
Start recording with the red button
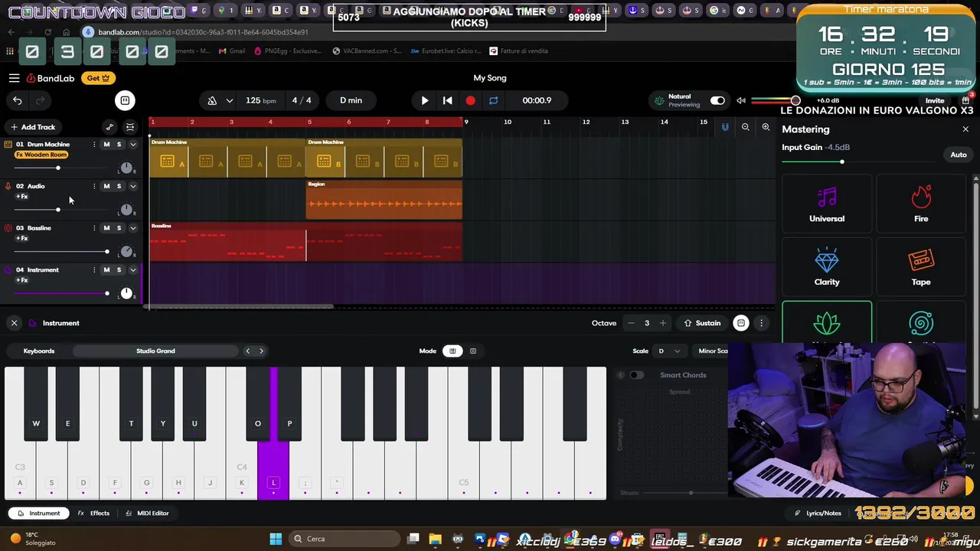[x=470, y=100]
